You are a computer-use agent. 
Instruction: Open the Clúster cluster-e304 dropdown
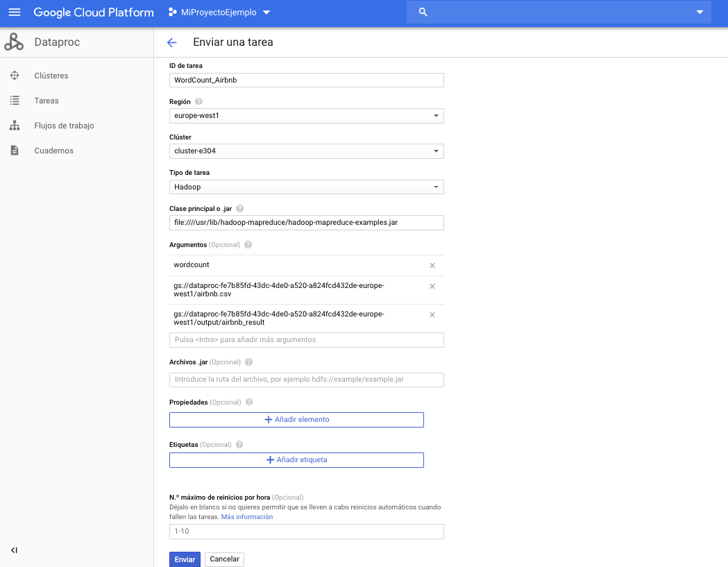click(x=307, y=151)
